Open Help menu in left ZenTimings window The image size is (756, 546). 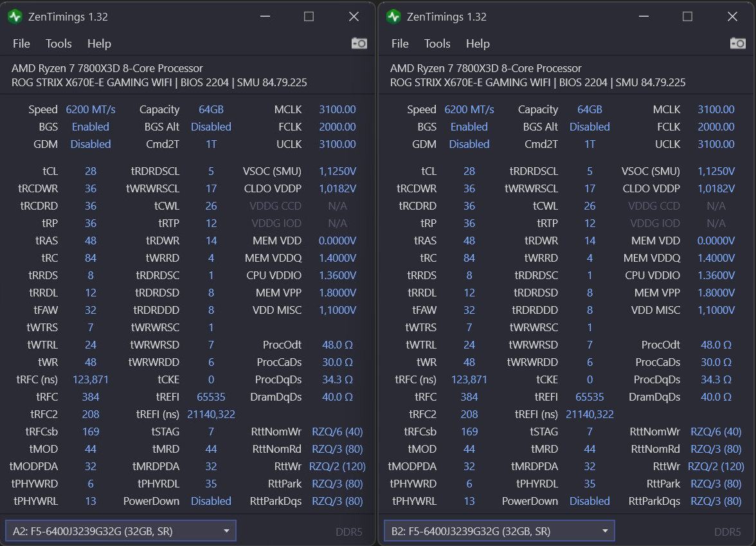coord(99,44)
